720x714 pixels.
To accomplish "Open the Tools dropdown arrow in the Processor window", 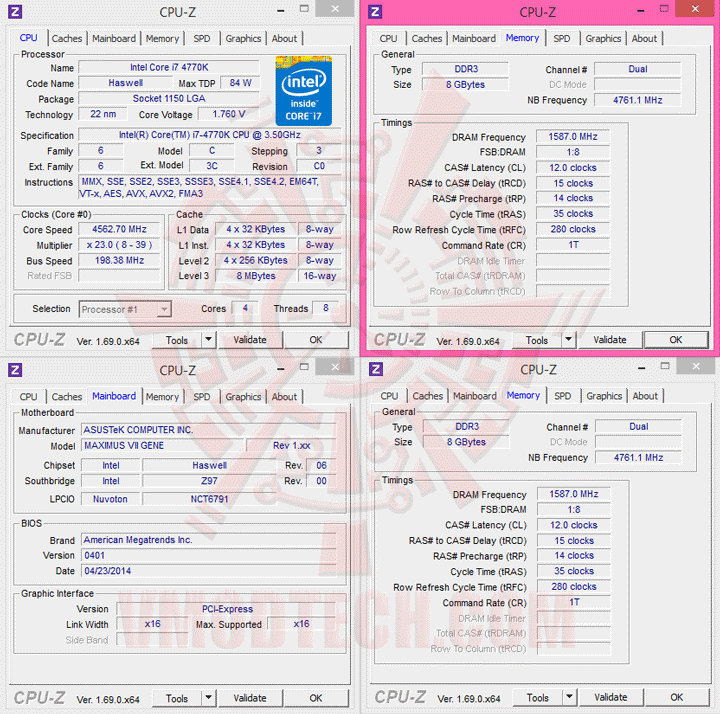I will coord(208,340).
